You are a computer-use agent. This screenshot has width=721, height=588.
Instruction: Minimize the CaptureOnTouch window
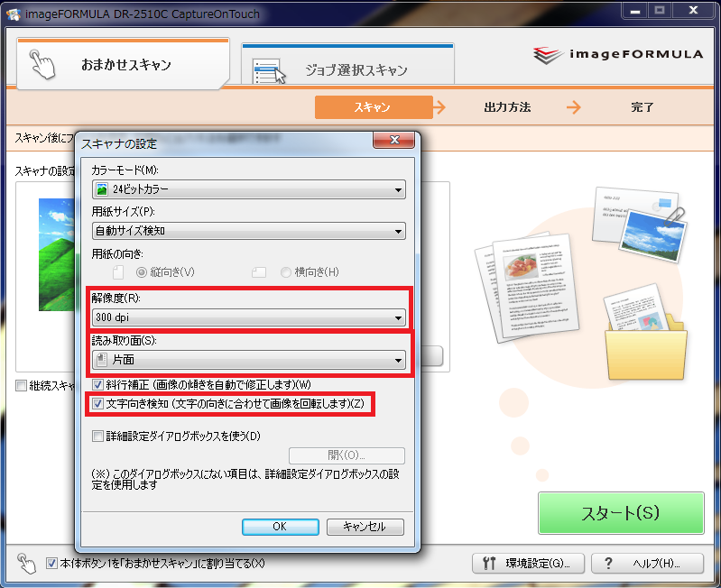635,10
